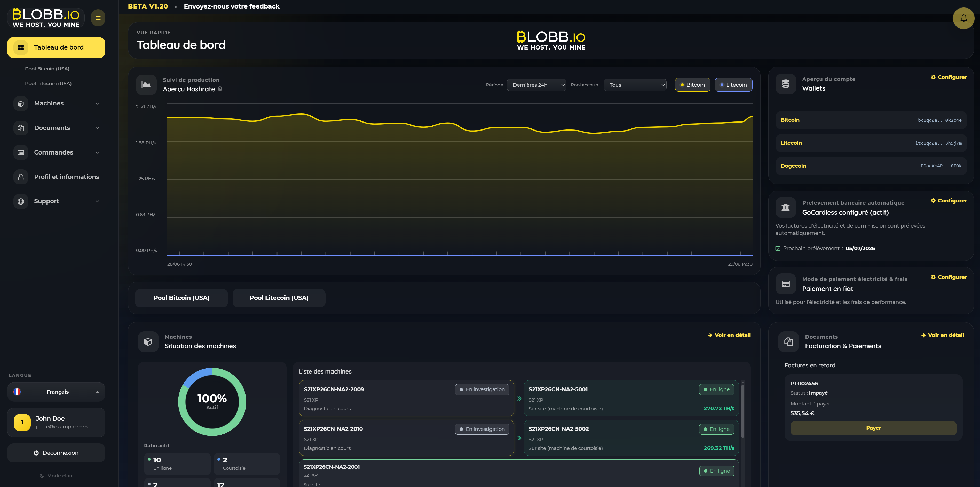This screenshot has height=487, width=980.
Task: Click the double arrow next to S21XP26CN-NA2-2009
Action: 519,399
